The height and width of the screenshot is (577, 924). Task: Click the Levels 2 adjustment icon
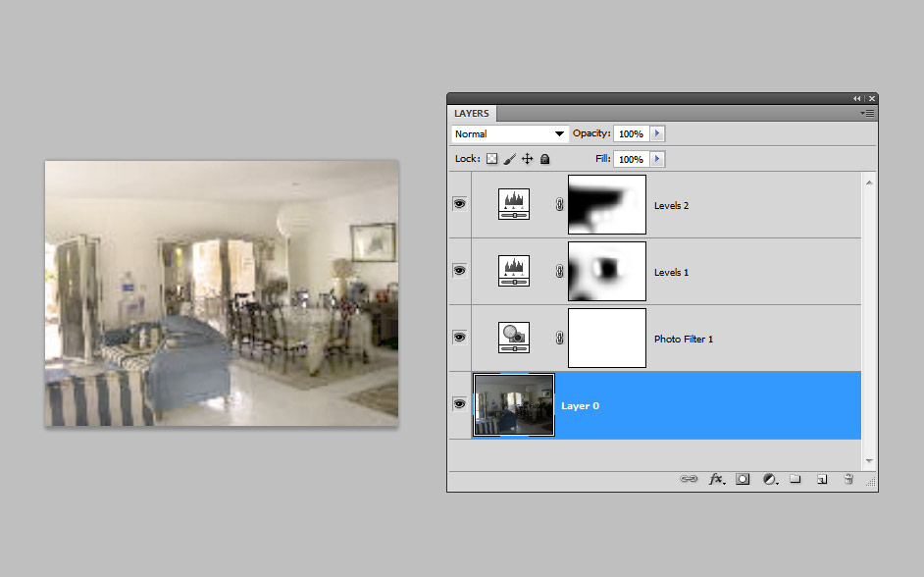[514, 204]
